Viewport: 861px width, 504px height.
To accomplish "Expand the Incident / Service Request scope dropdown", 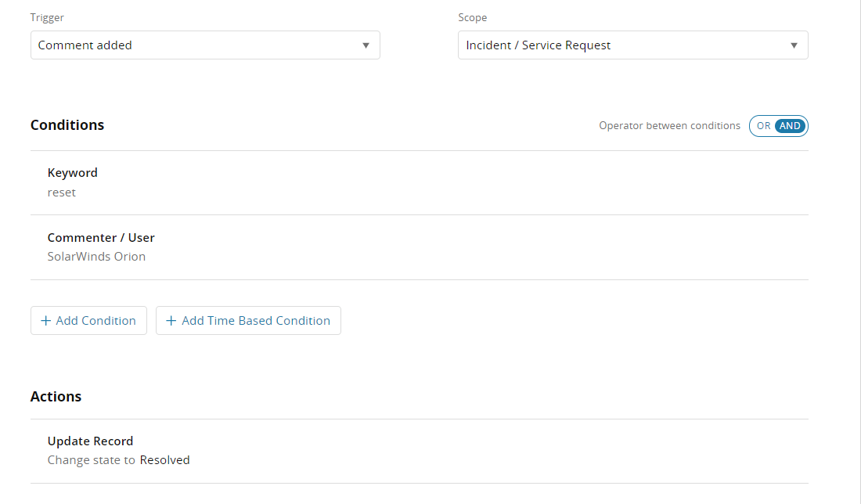I will pyautogui.click(x=632, y=45).
